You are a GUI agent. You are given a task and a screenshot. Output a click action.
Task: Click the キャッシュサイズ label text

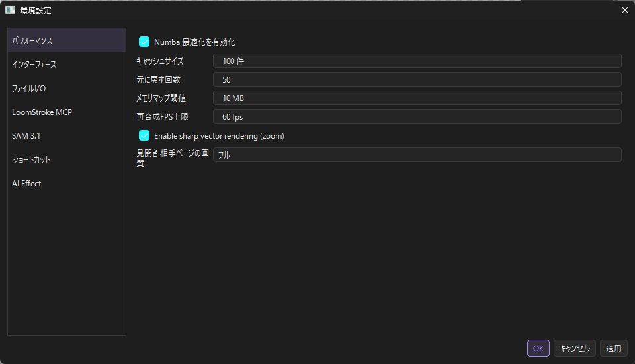tap(160, 61)
